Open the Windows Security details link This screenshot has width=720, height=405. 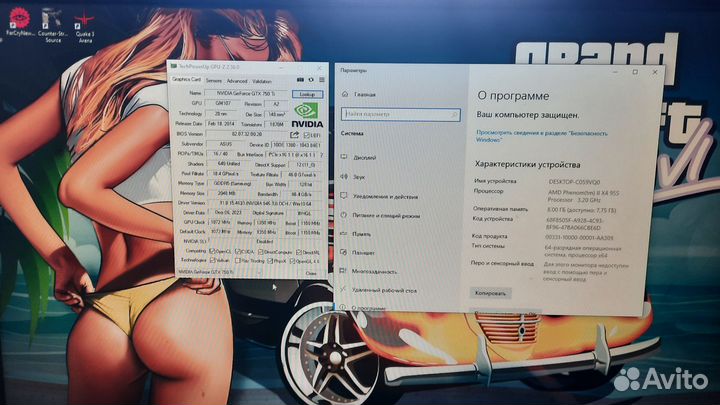pos(541,136)
